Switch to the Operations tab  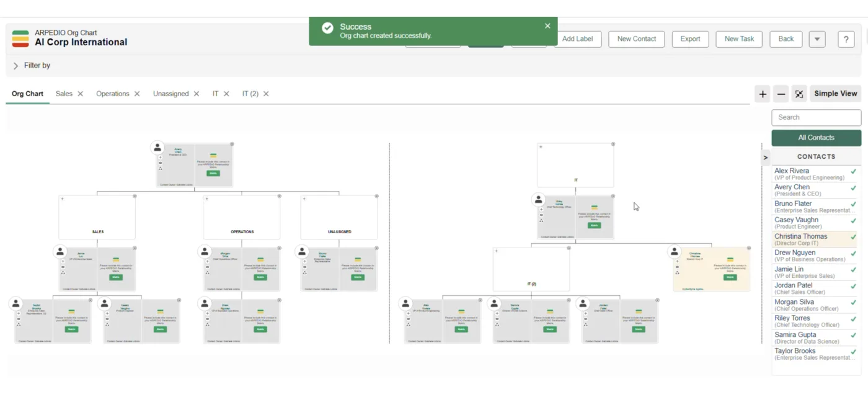(112, 94)
